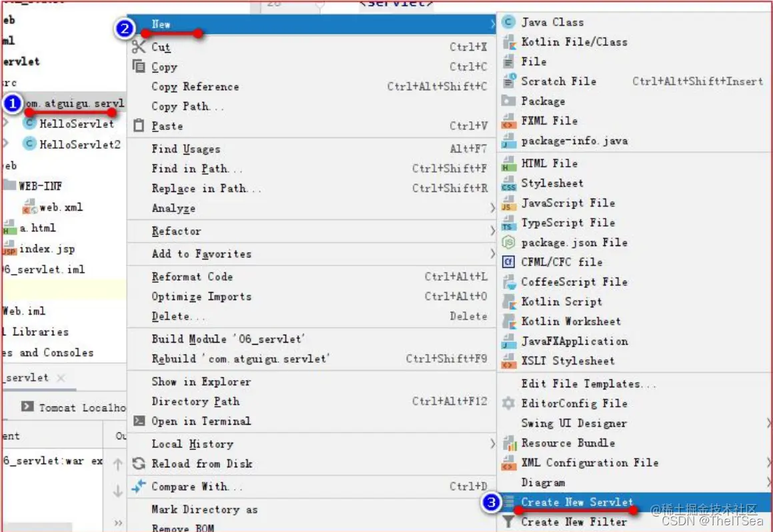Choose Directory Path menu entry

[311, 401]
